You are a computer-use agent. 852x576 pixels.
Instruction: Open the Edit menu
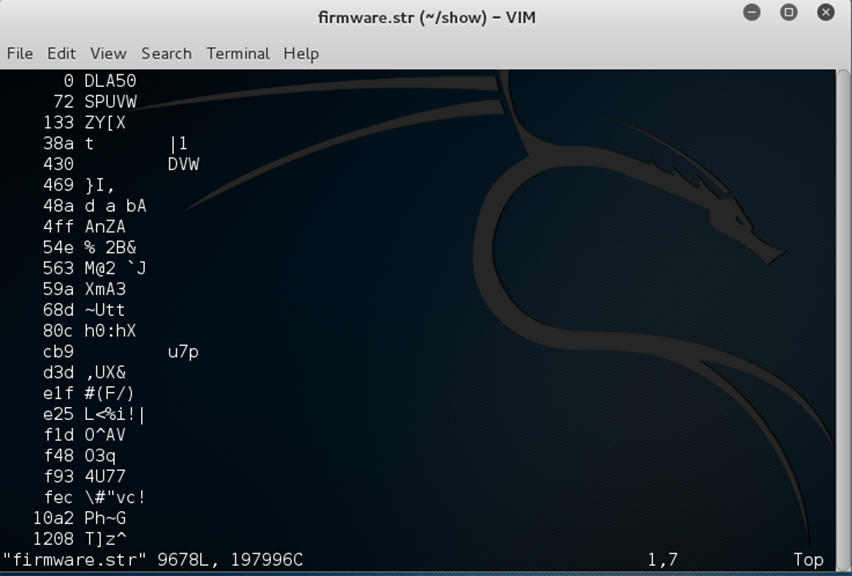click(x=61, y=53)
